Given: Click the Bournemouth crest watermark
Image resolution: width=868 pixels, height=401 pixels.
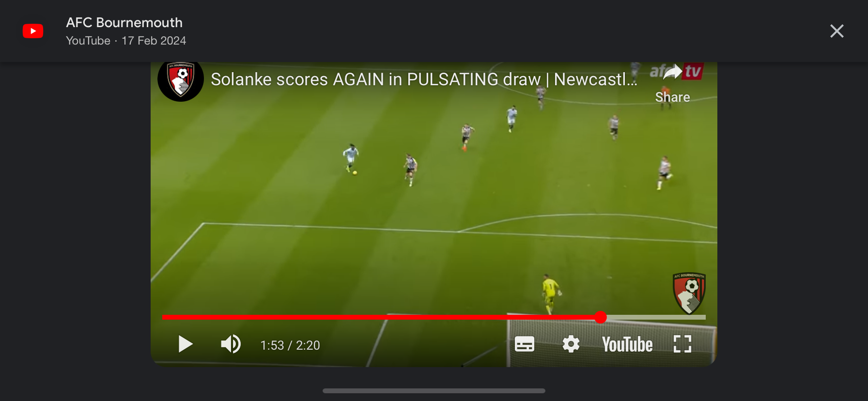Looking at the screenshot, I should [689, 293].
